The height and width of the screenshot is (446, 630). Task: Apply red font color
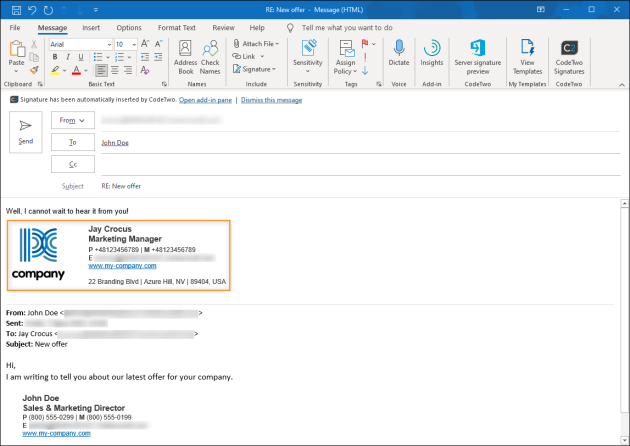(76, 70)
